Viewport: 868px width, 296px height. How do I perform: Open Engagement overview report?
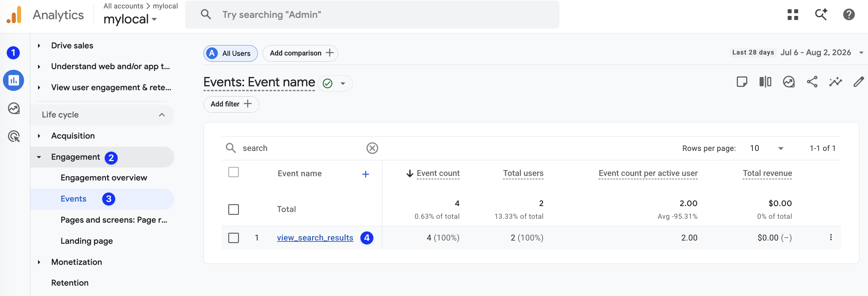pyautogui.click(x=104, y=178)
